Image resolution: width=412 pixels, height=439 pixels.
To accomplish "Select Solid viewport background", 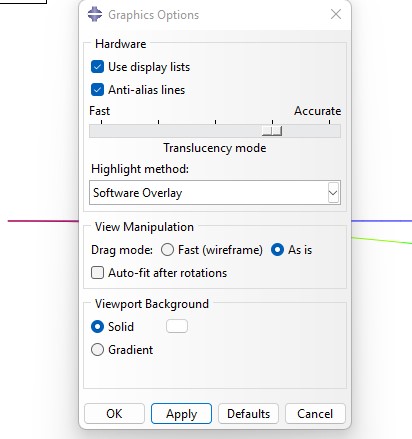I will click(97, 326).
